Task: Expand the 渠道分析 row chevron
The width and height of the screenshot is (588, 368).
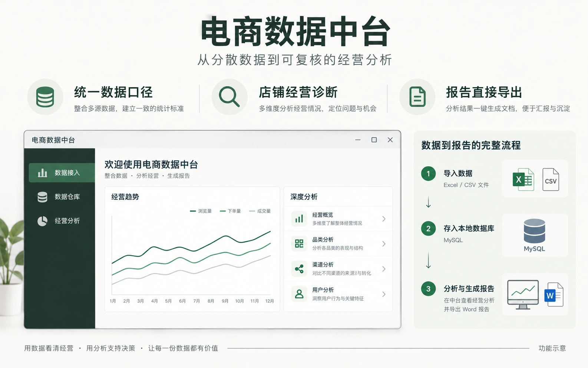Action: [384, 269]
